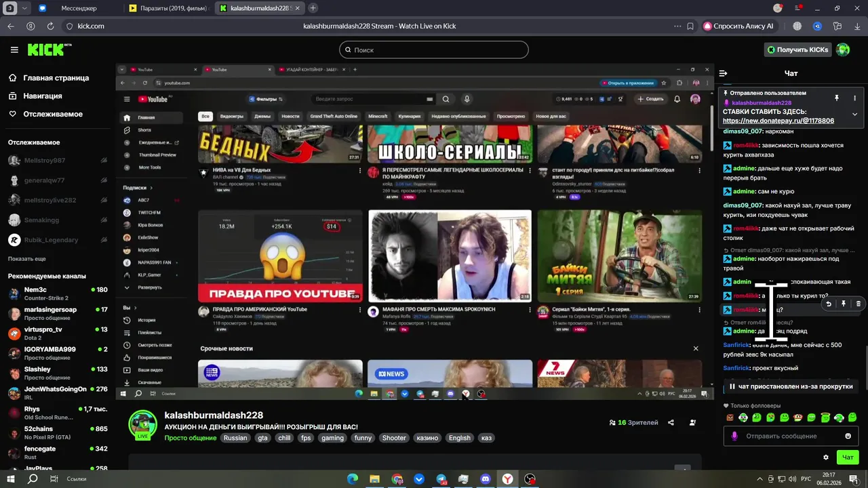Click Получить KICKs button
868x488 pixels.
click(x=797, y=49)
